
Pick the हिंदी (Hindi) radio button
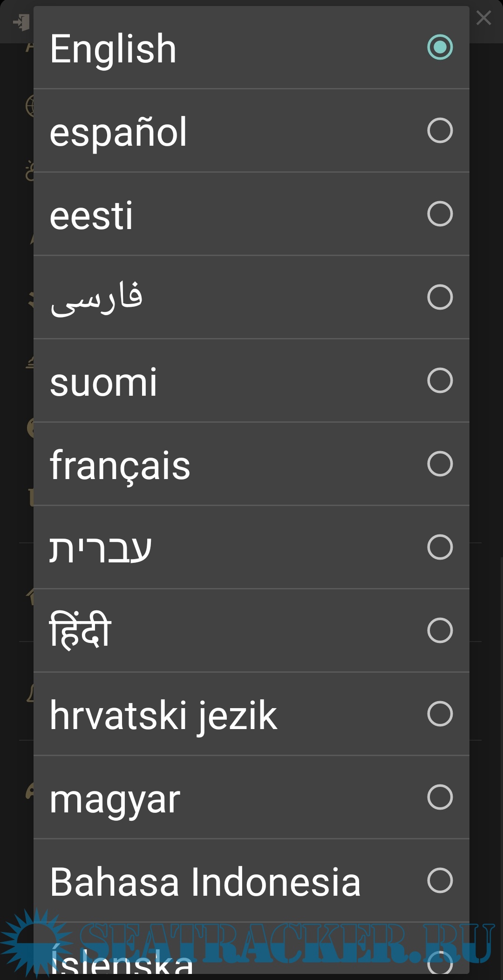point(440,630)
